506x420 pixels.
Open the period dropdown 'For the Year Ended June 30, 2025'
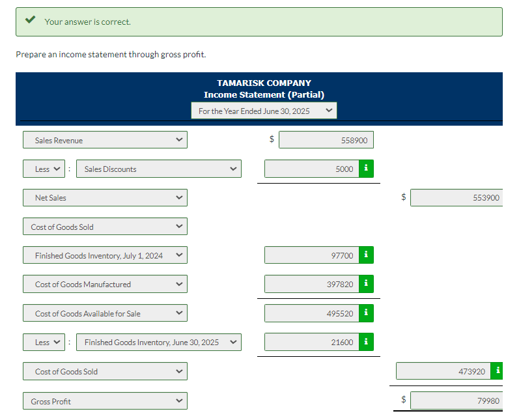[x=264, y=111]
